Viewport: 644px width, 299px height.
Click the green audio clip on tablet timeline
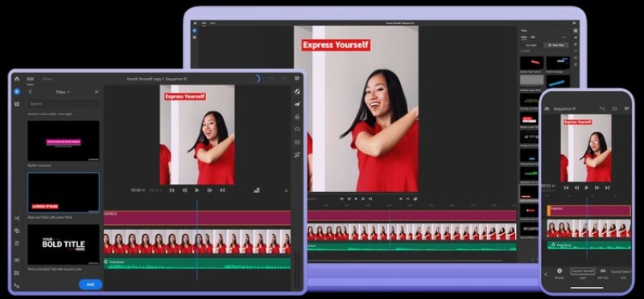coord(197,264)
